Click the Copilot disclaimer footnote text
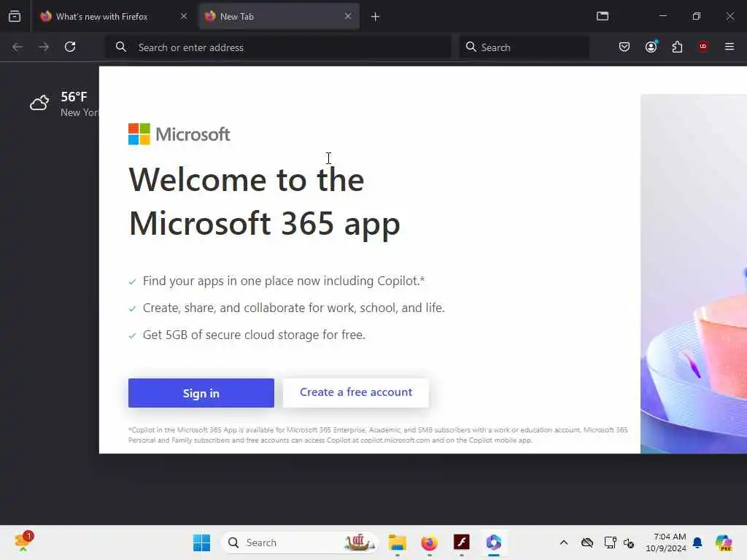Image resolution: width=747 pixels, height=560 pixels. point(378,435)
